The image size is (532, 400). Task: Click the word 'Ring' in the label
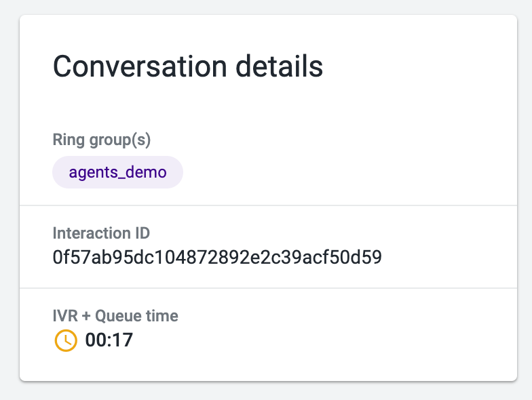[x=69, y=140]
